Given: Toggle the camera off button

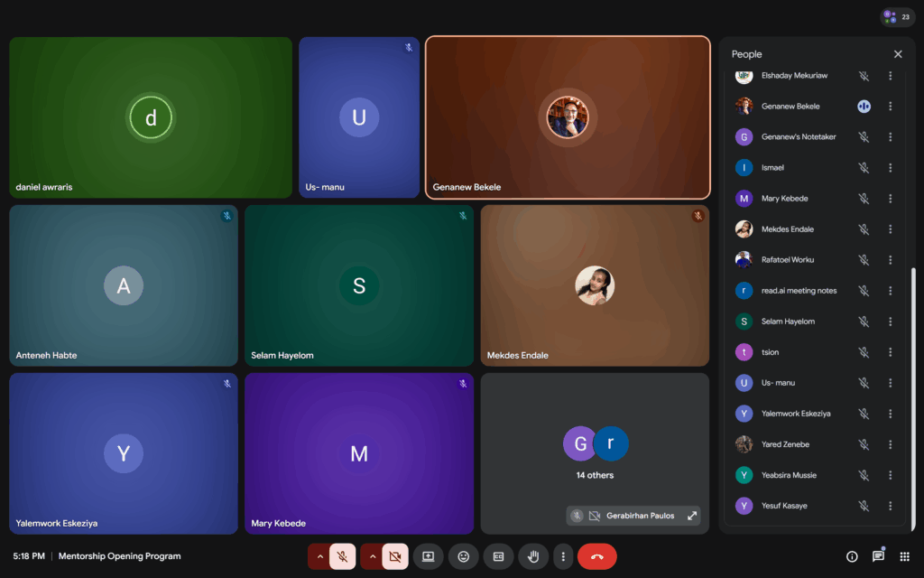Looking at the screenshot, I should [394, 556].
